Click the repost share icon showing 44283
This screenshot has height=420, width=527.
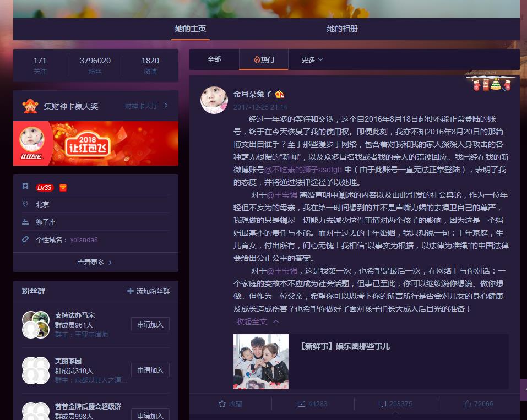click(301, 403)
